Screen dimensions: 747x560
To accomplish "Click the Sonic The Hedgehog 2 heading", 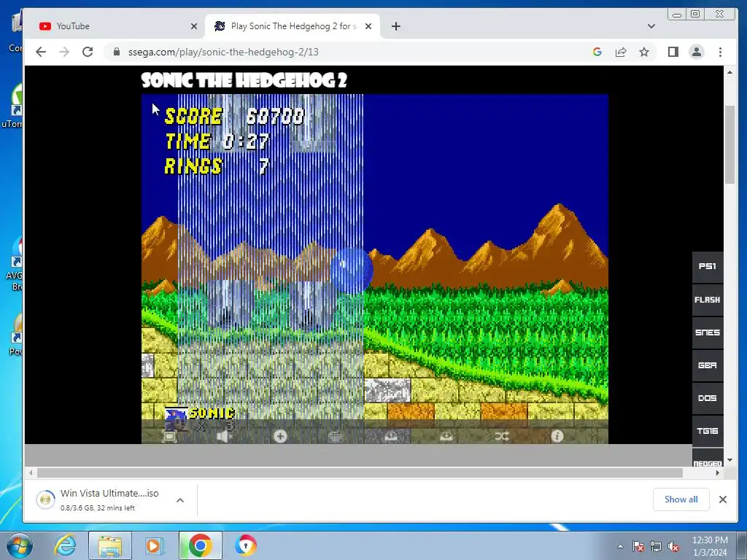I will 244,80.
